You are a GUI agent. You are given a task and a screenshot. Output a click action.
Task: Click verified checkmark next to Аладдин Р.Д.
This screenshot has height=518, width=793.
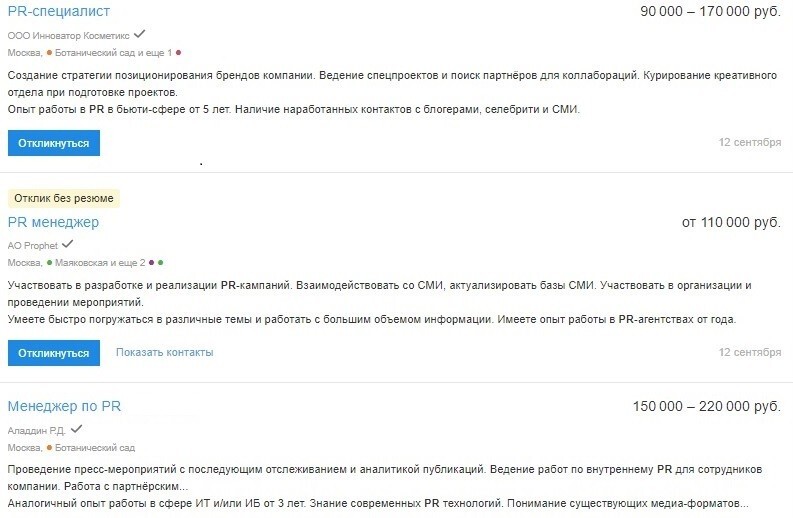[76, 429]
